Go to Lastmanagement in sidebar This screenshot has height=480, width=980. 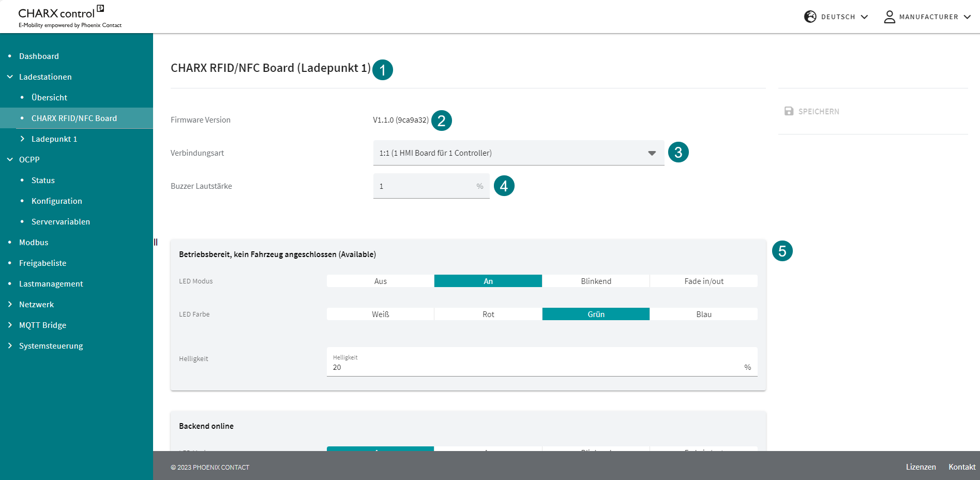coord(51,283)
